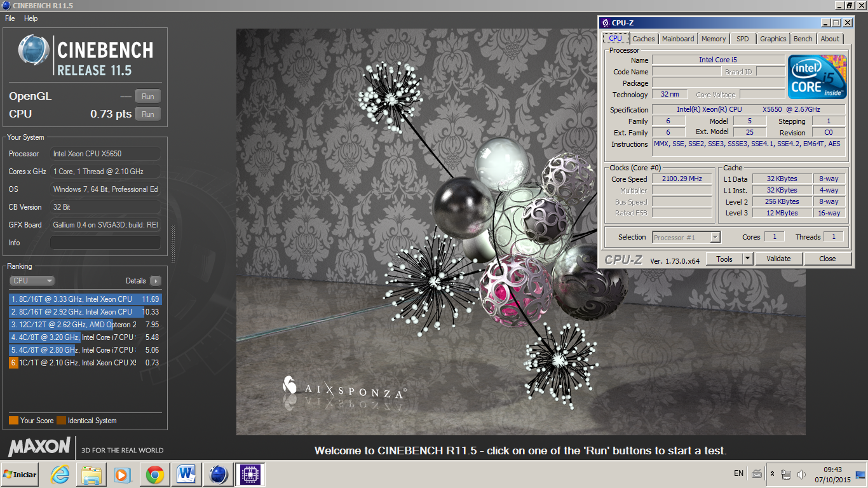868x488 pixels.
Task: Switch to the Memory tab in CPU-Z
Action: coord(714,39)
